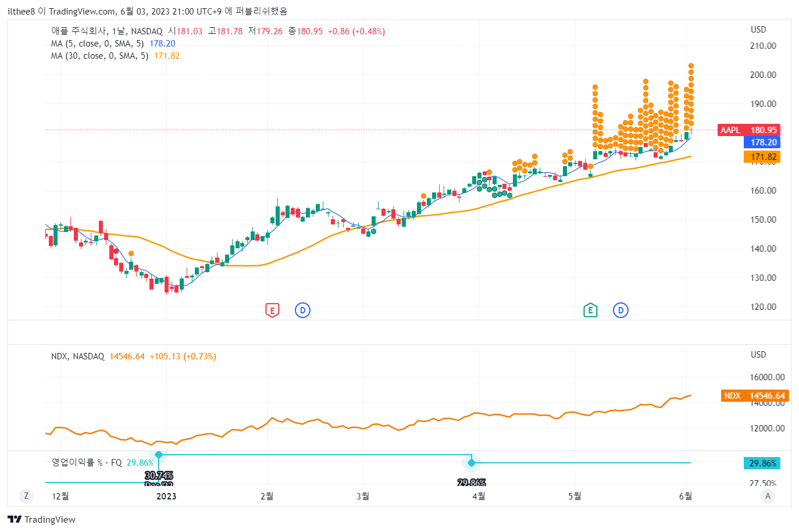Click the blue 178.20 price scale label

tap(762, 142)
